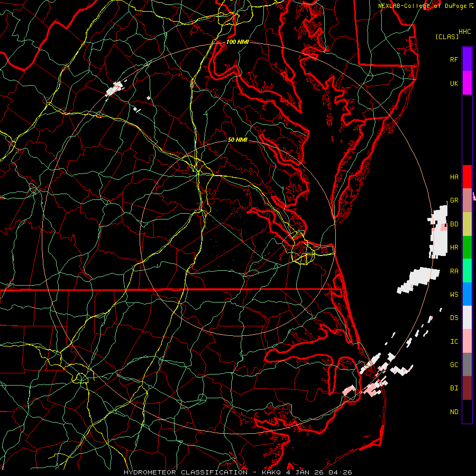This screenshot has width=476, height=476.
Task: Click the WS legend label
Action: [x=454, y=295]
